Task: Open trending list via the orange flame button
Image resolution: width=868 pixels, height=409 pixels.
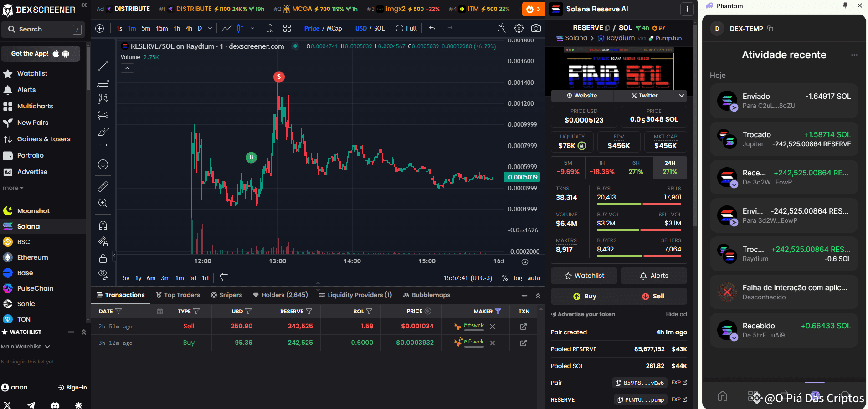Action: (x=533, y=9)
